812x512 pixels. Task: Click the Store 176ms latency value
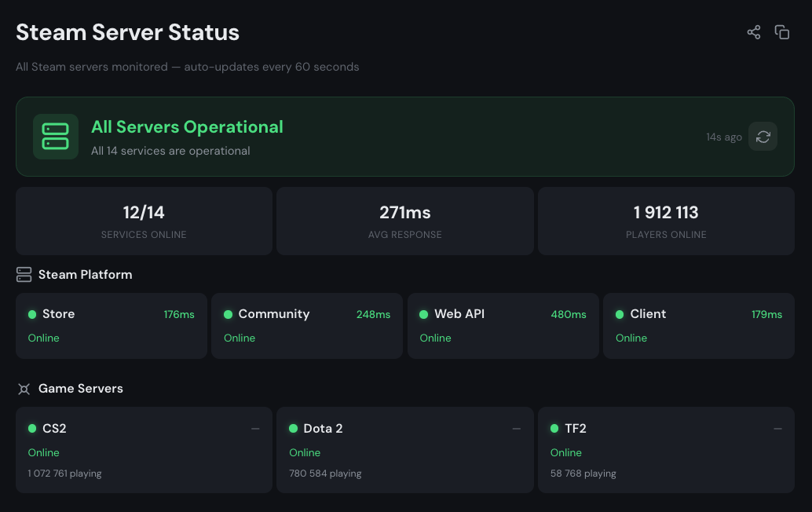coord(179,314)
